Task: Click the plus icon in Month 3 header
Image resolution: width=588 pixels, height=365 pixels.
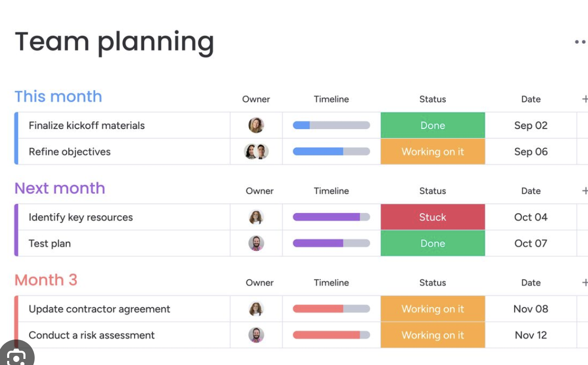Action: point(584,282)
